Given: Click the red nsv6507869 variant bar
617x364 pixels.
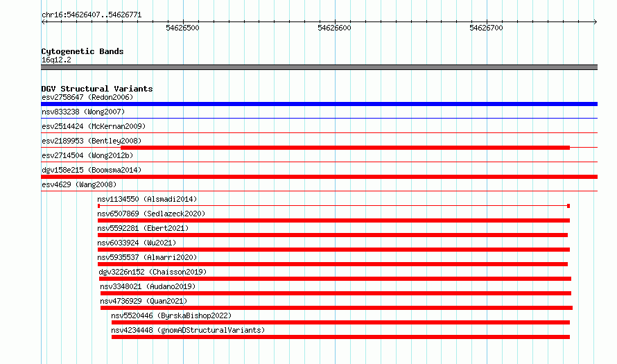Looking at the screenshot, I should coord(333,220).
